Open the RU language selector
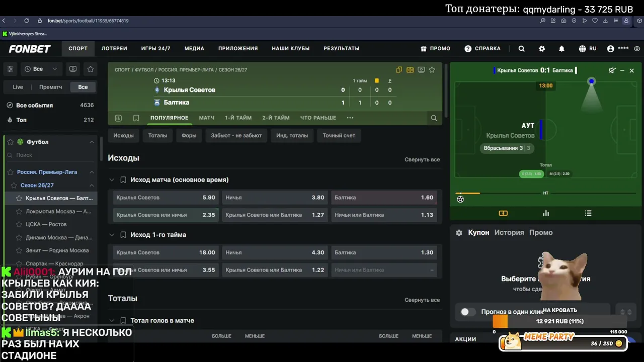Screen dimensions: 644x362 [588, 49]
